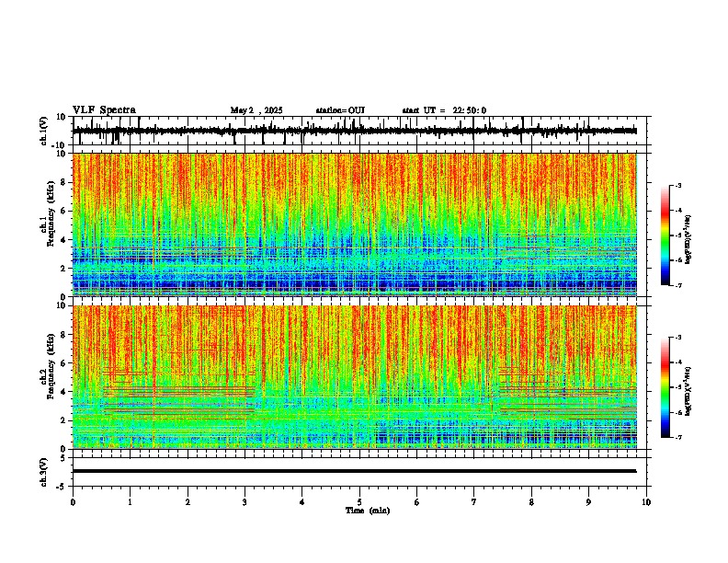The height and width of the screenshot is (563, 728).
Task: Click time axis tick label "3"
Action: [x=245, y=502]
